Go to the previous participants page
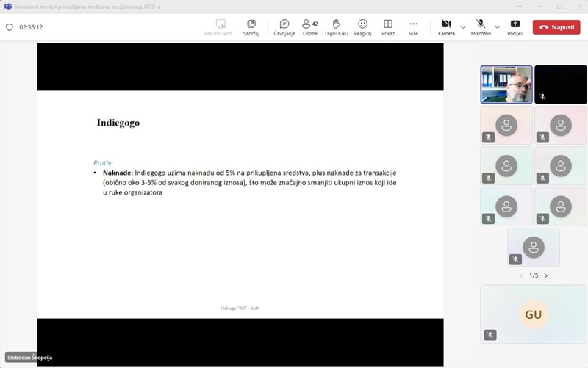The height and width of the screenshot is (368, 588). (x=521, y=275)
